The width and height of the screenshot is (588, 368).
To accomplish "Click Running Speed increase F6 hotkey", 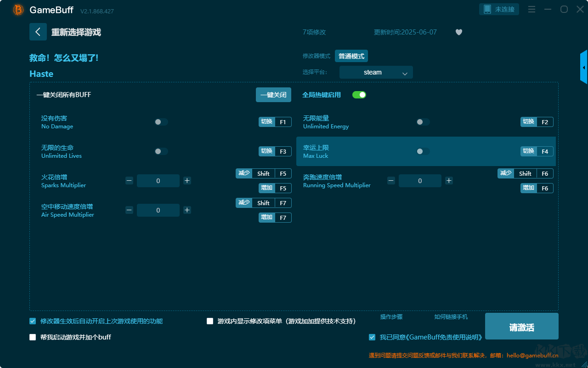I will click(537, 188).
